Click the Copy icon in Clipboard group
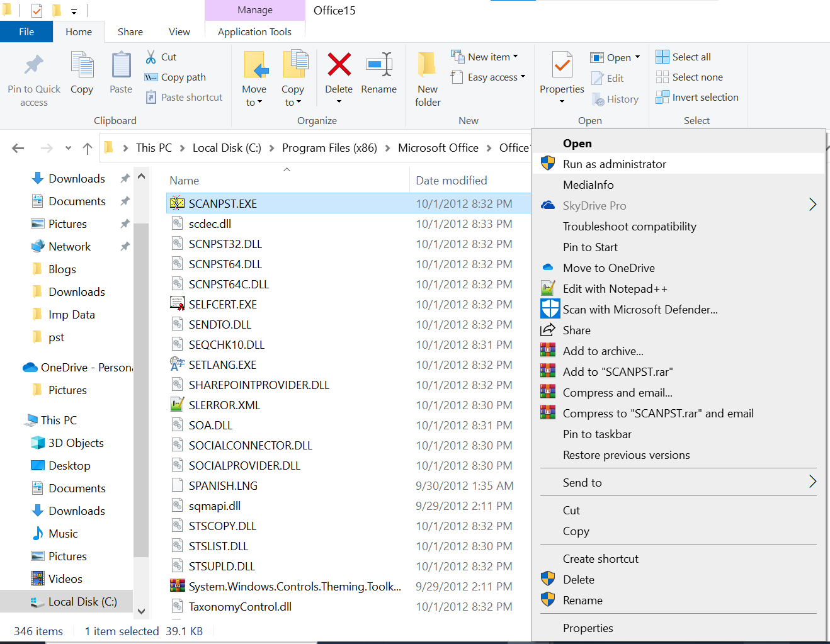Screen dimensions: 830x644 [x=82, y=65]
